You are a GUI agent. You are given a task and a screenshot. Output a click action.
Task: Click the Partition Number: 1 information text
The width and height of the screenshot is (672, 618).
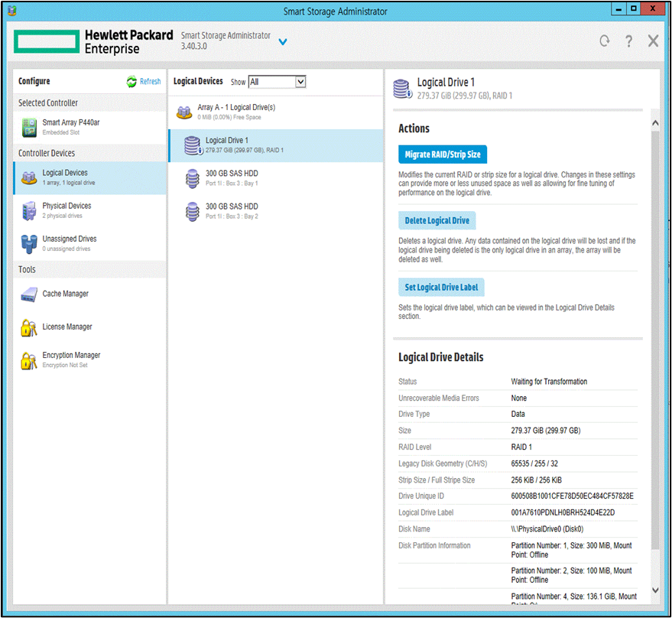coord(571,550)
